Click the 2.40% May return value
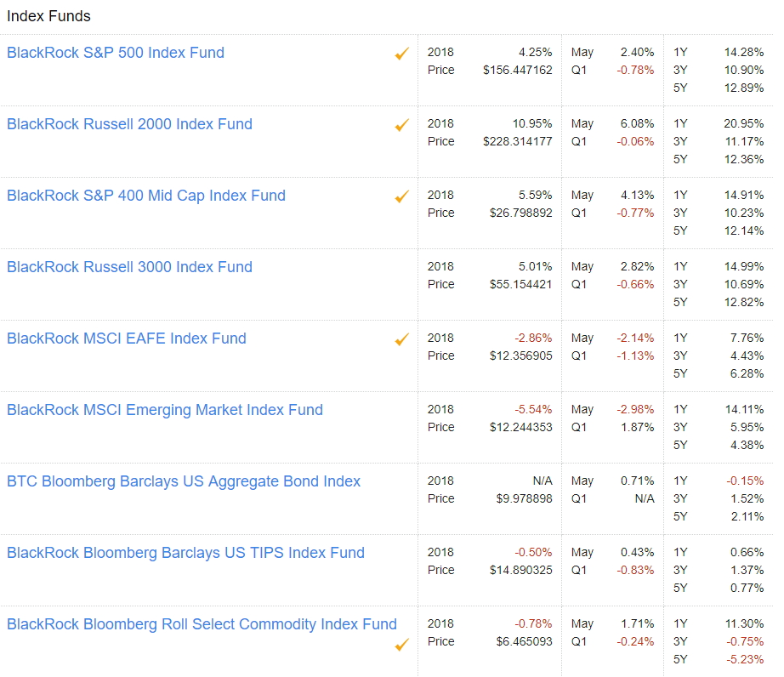 tap(638, 53)
